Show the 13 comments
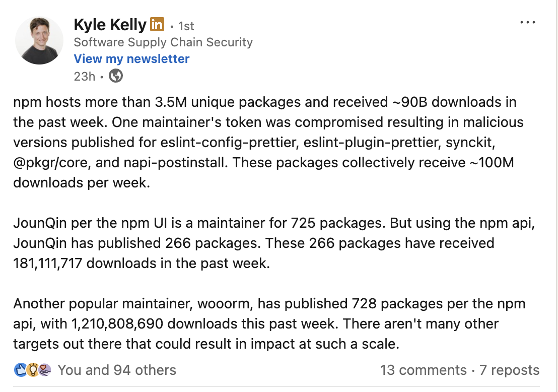Viewport: 558px width, 392px height. pyautogui.click(x=423, y=370)
